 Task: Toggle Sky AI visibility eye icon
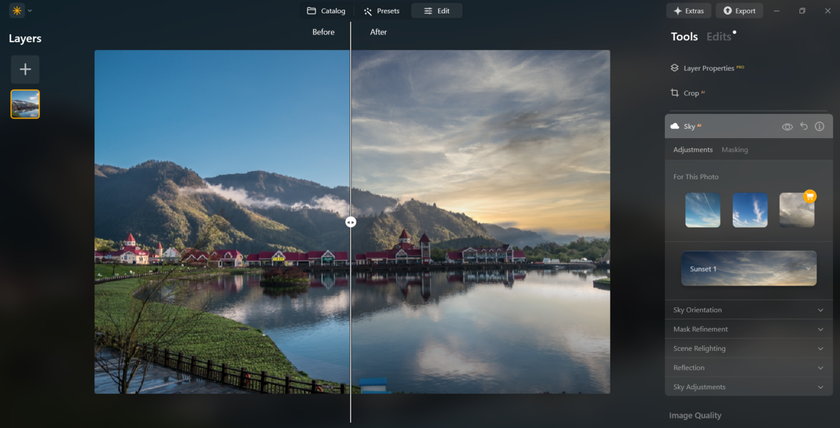pos(787,127)
